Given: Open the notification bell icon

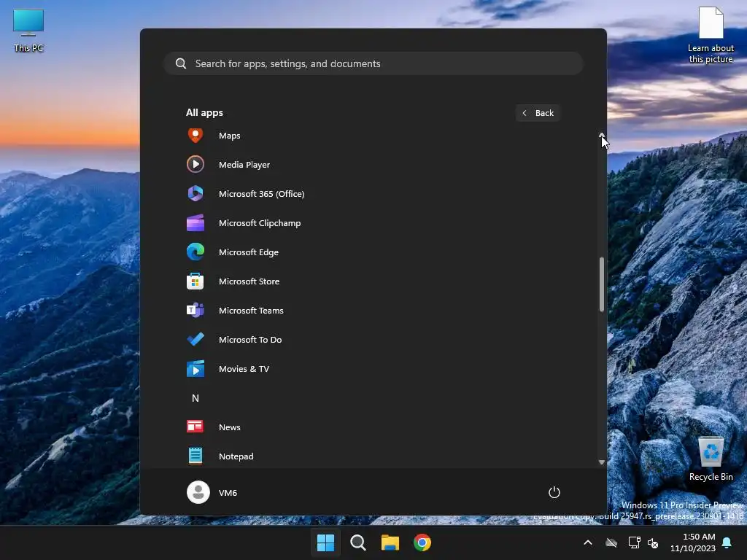Looking at the screenshot, I should [x=727, y=542].
